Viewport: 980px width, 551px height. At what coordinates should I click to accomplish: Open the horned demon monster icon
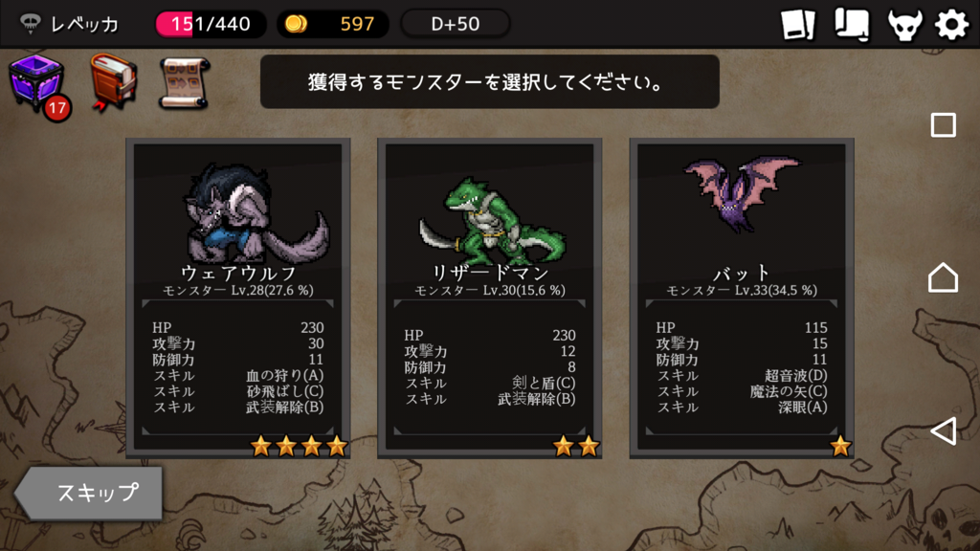[x=905, y=25]
